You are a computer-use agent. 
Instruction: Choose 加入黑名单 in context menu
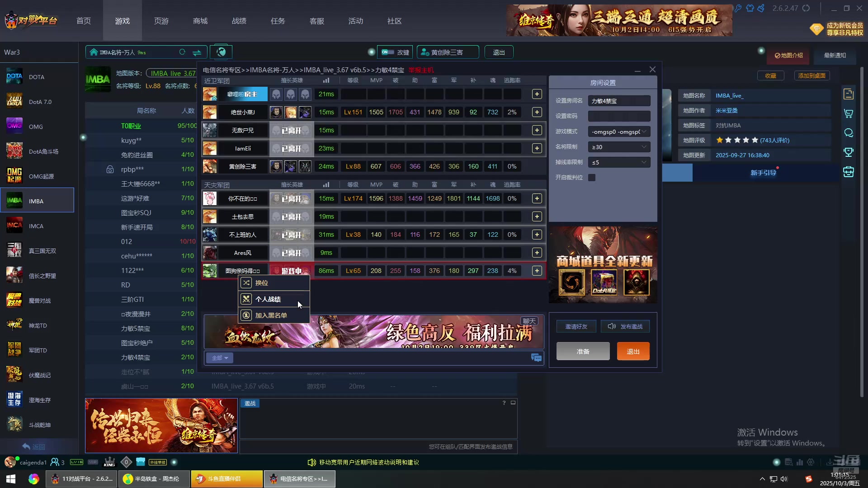coord(271,315)
